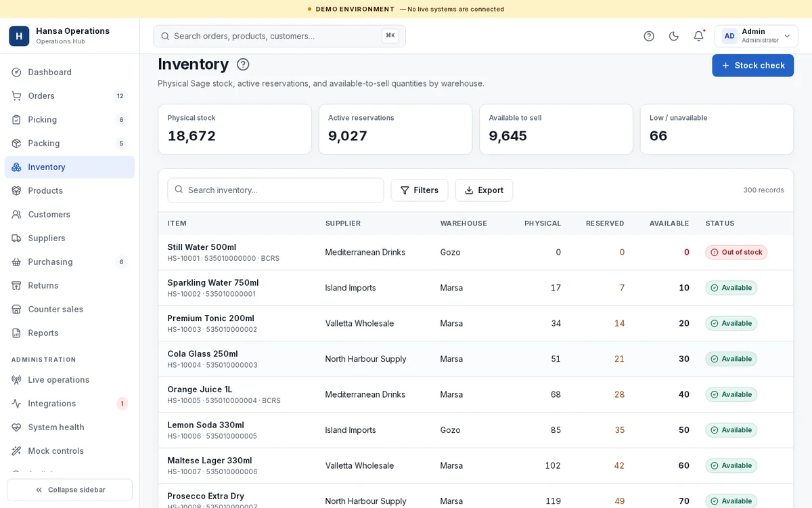Click the Active reservations 9,027 card

pyautogui.click(x=395, y=129)
